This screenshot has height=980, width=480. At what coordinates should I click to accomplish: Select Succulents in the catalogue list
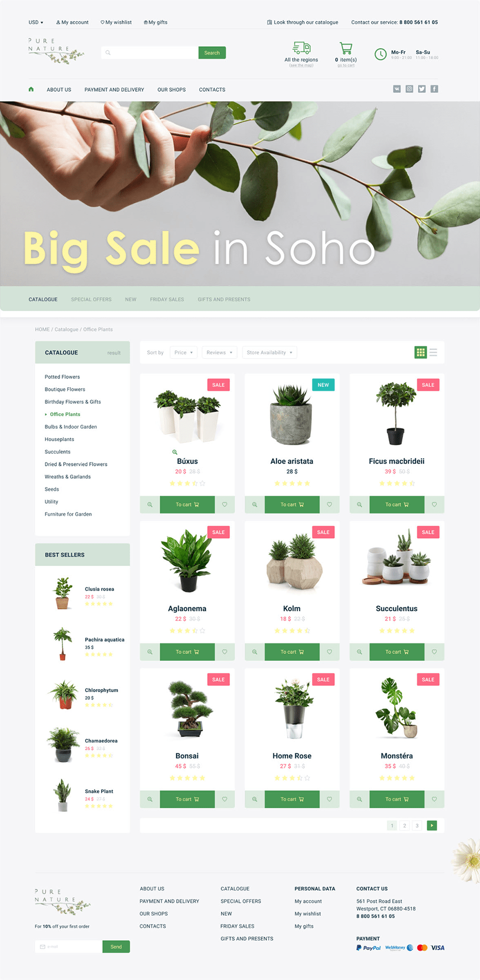click(57, 452)
